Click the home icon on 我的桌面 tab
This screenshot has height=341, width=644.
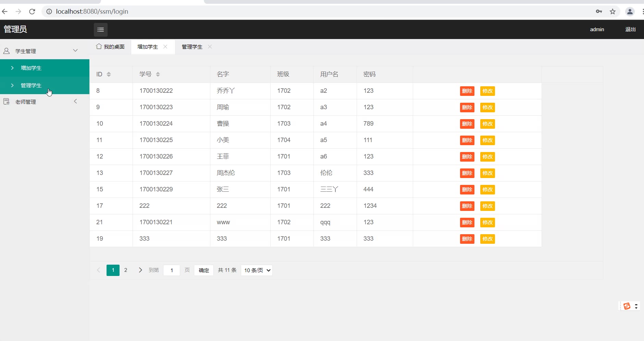click(99, 46)
